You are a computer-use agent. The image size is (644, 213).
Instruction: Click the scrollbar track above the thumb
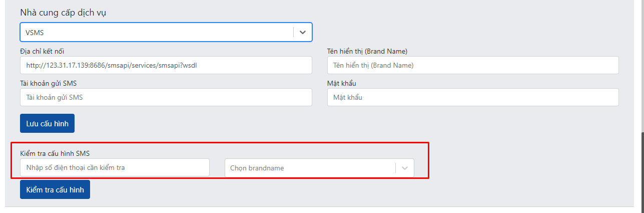pyautogui.click(x=642, y=65)
